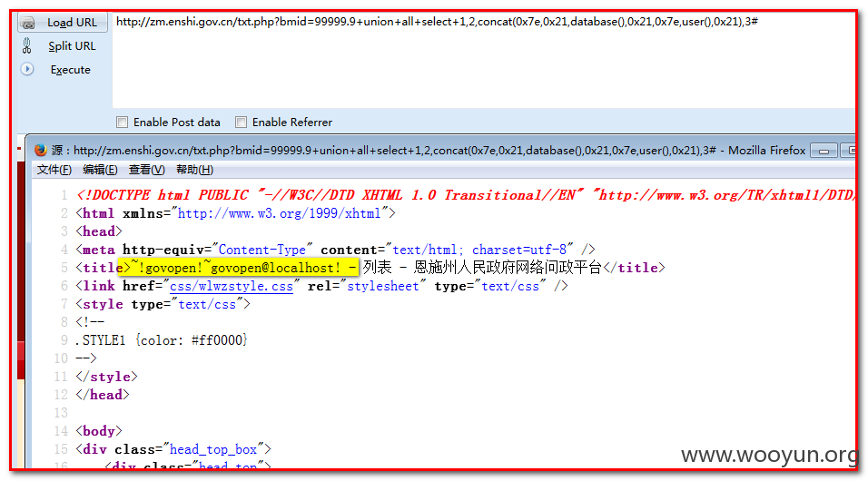Click the stylesheet rel attribute value
This screenshot has height=481, width=868.
click(383, 286)
